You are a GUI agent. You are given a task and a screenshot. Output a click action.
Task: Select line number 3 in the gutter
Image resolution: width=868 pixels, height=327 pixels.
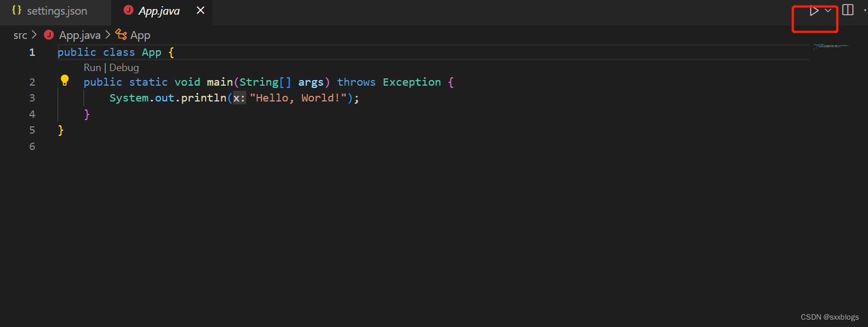pos(32,98)
